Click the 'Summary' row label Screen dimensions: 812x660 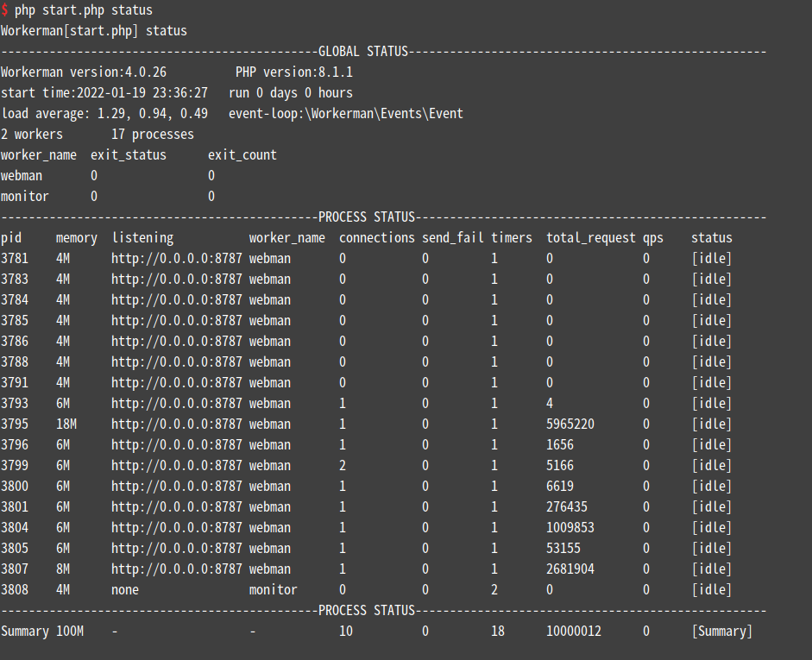point(25,632)
